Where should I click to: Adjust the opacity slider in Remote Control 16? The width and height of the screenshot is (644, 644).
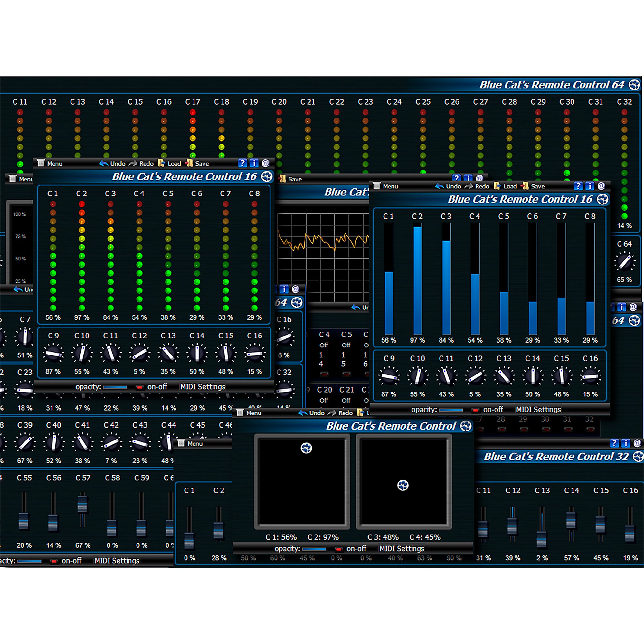pyautogui.click(x=115, y=387)
